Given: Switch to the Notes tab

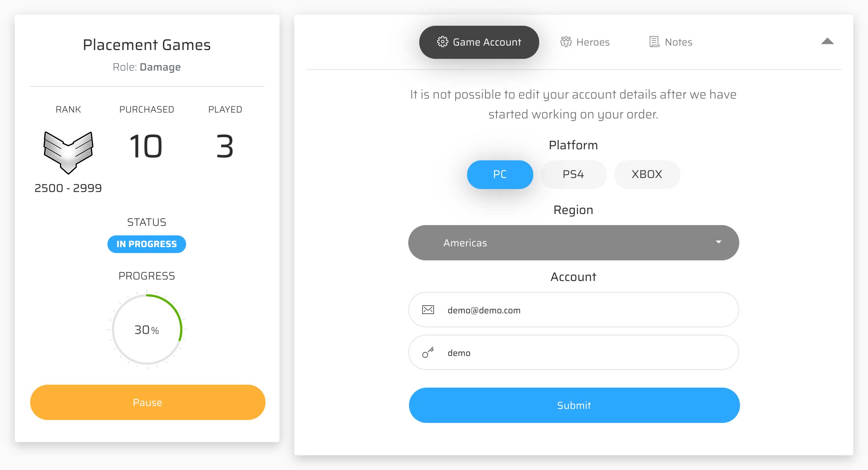Looking at the screenshot, I should click(x=670, y=42).
